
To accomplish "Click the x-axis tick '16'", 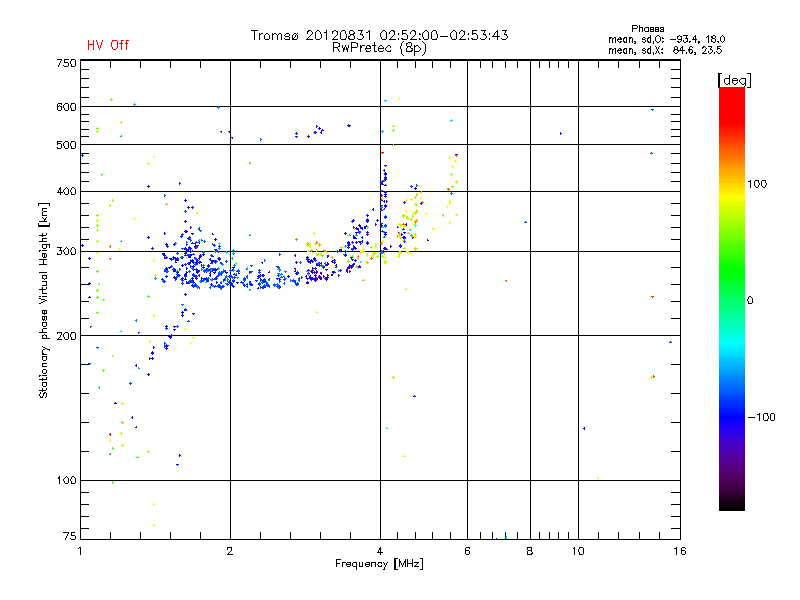I will point(680,551).
